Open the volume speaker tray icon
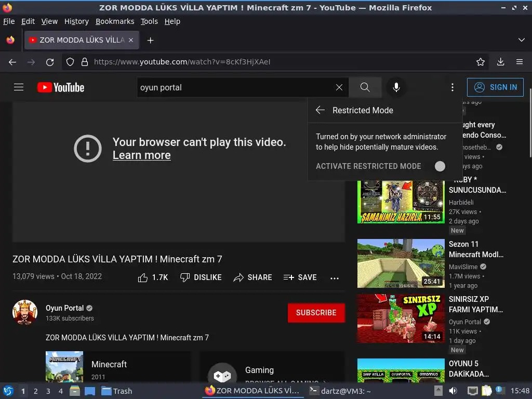 453,391
